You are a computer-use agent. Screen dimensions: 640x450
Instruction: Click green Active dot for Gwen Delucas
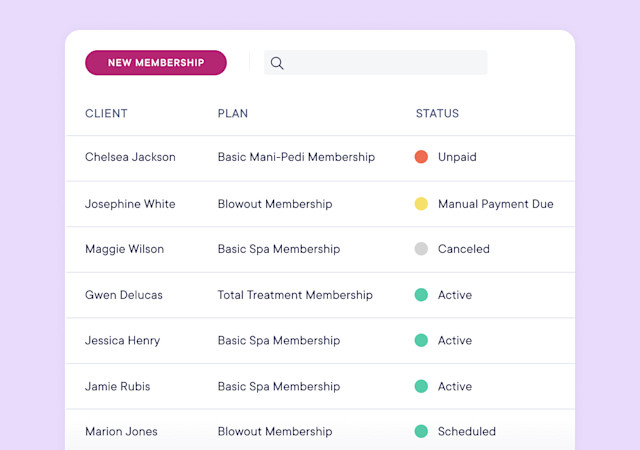click(x=421, y=295)
